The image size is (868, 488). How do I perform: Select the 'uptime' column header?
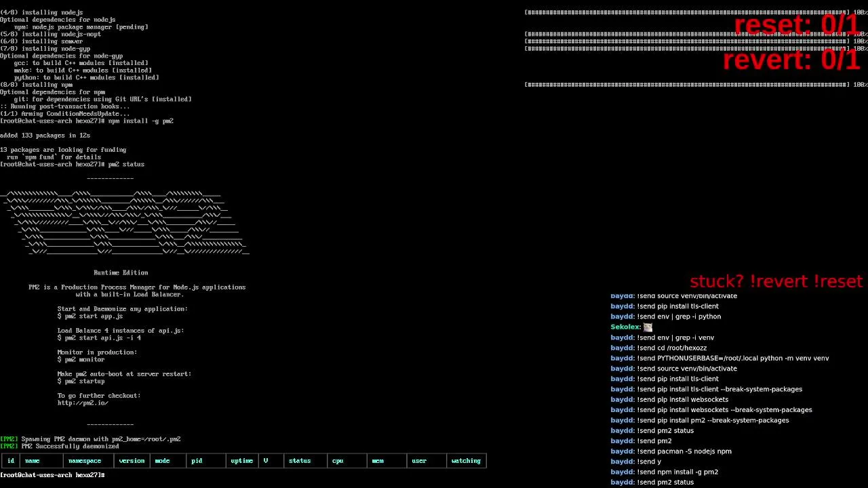tap(242, 461)
